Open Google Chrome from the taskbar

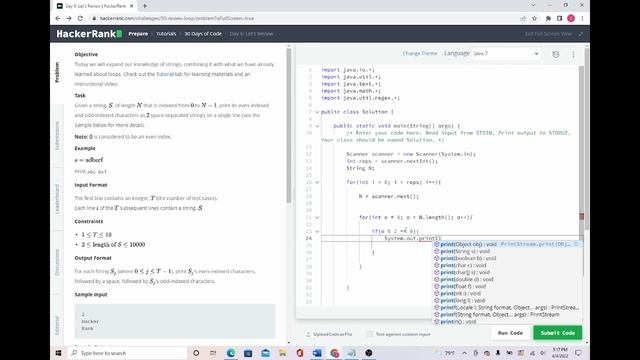(x=335, y=353)
